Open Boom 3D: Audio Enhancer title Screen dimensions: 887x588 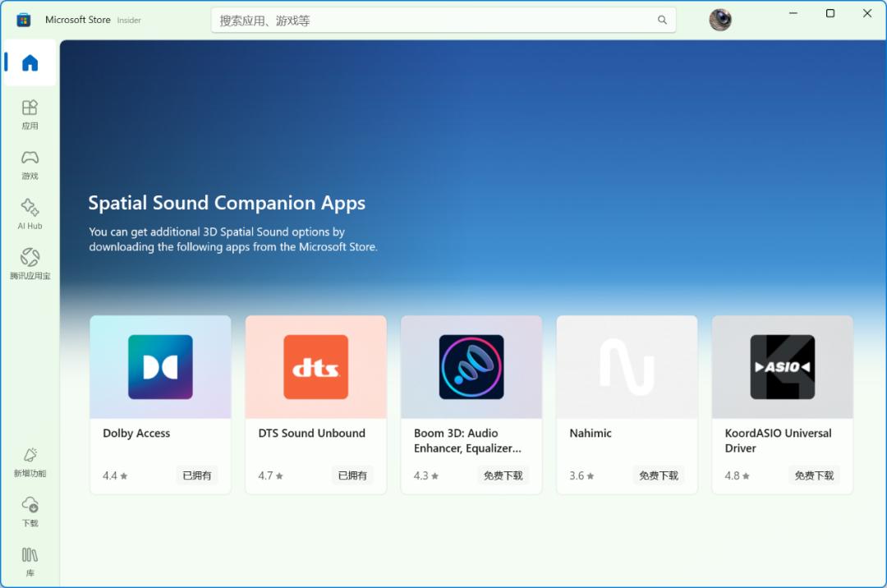click(x=467, y=440)
